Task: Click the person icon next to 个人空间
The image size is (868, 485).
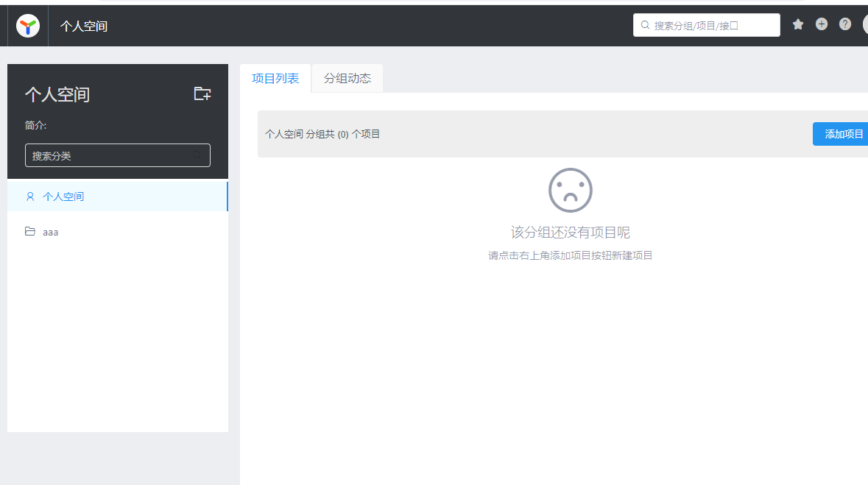Action: tap(30, 197)
